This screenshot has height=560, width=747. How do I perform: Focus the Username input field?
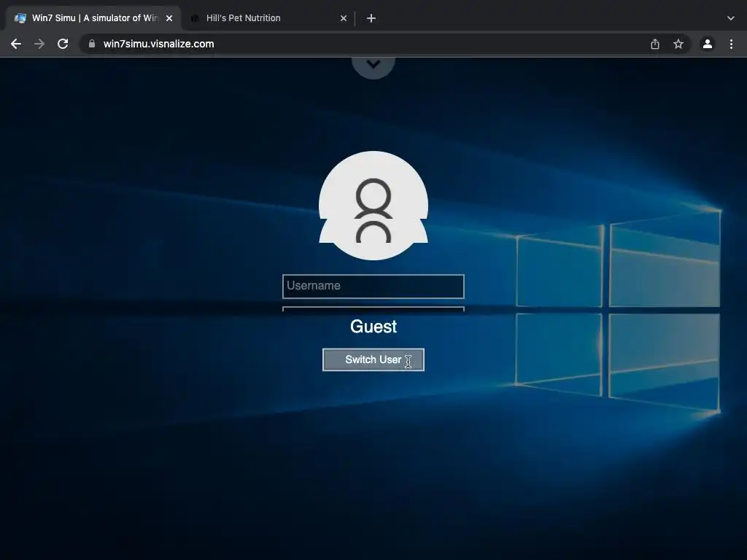(x=373, y=286)
